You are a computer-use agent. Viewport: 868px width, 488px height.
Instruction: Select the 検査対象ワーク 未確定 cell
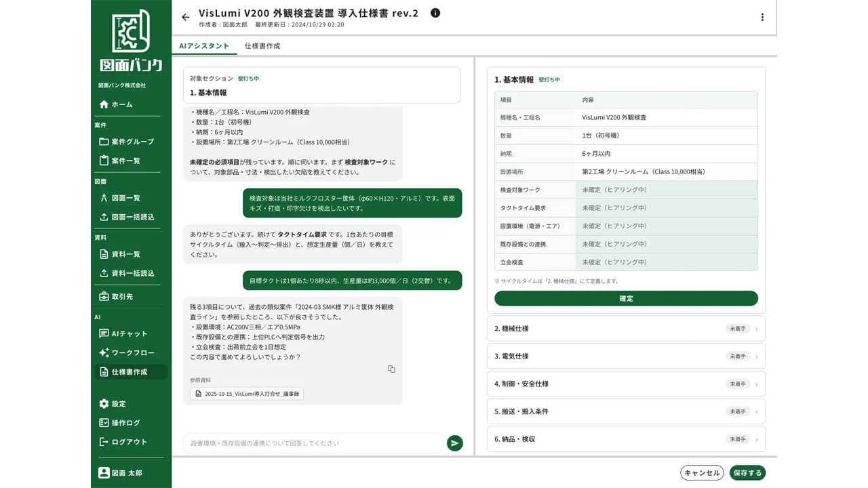pyautogui.click(x=667, y=190)
